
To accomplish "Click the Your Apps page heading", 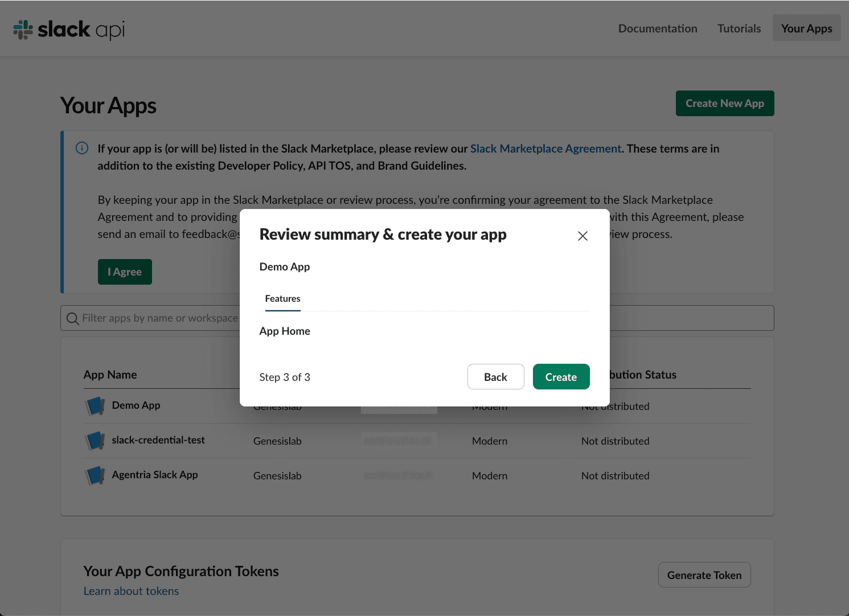I will click(x=108, y=106).
